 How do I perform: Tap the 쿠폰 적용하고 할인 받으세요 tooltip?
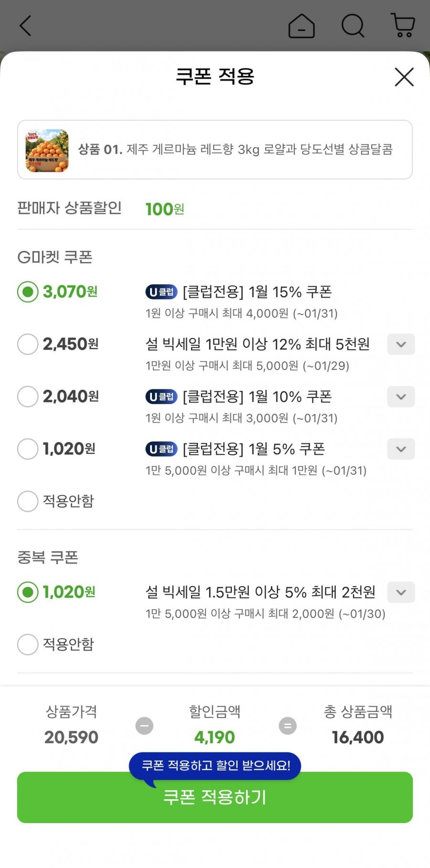pos(215,766)
